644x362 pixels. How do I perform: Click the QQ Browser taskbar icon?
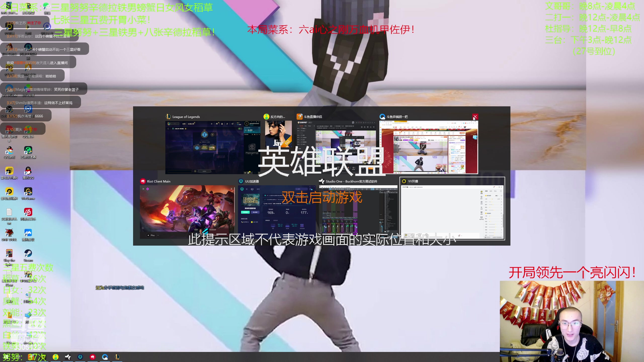coord(105,357)
